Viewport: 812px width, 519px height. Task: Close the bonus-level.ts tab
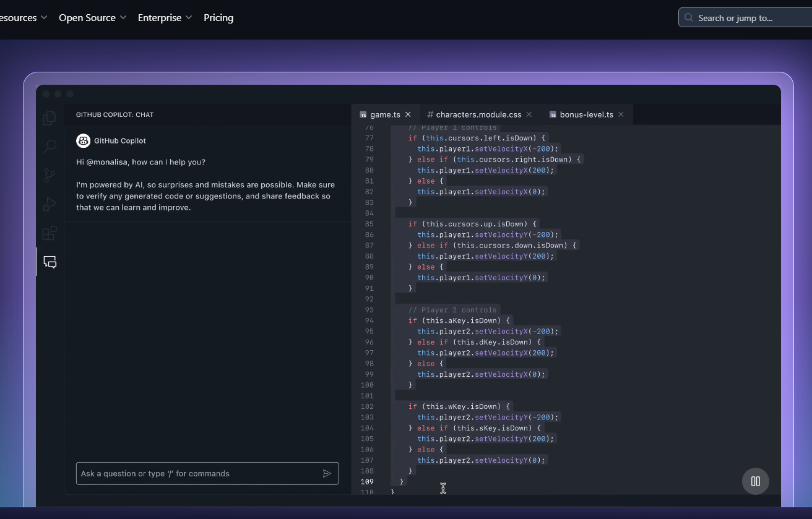click(x=621, y=114)
